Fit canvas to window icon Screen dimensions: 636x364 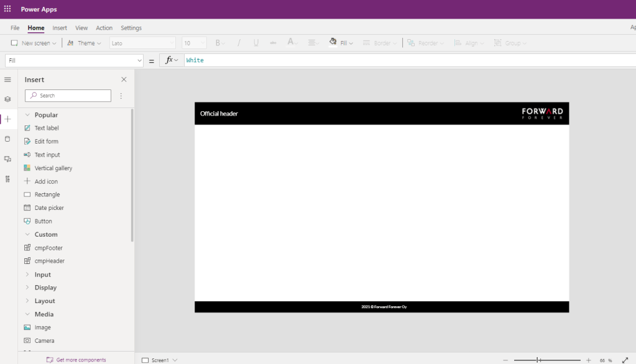tap(625, 360)
